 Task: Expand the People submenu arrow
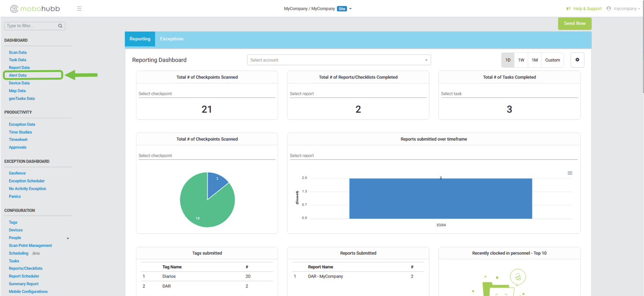pos(68,238)
